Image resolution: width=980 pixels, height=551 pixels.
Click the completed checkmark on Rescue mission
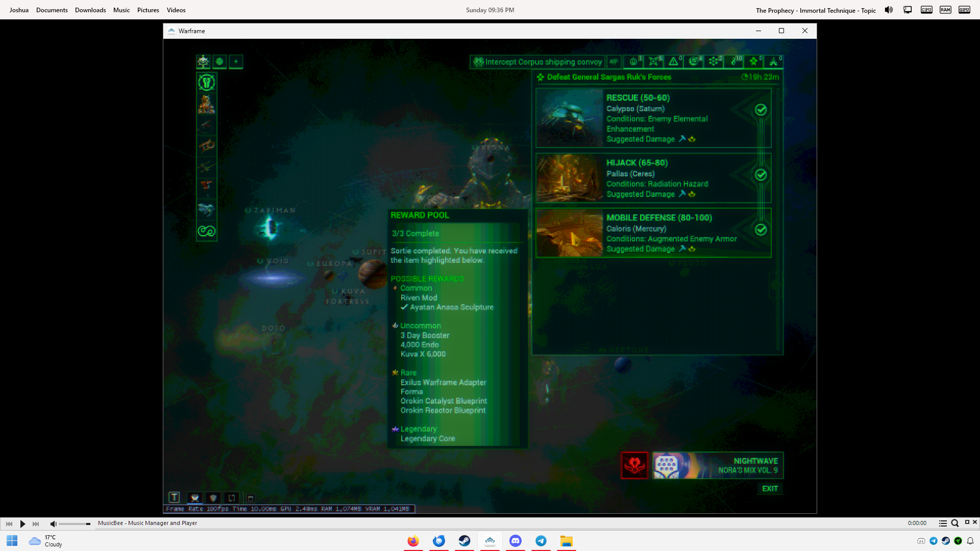(x=761, y=110)
